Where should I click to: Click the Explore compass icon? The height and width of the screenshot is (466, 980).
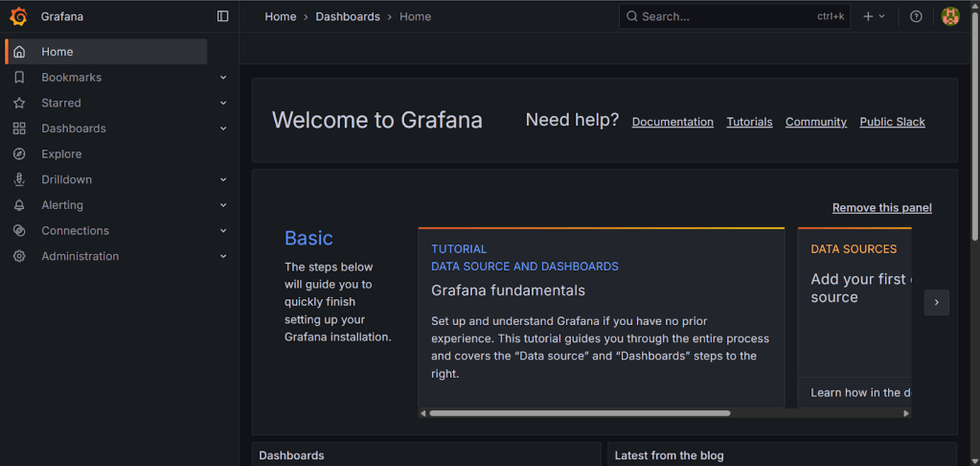19,154
